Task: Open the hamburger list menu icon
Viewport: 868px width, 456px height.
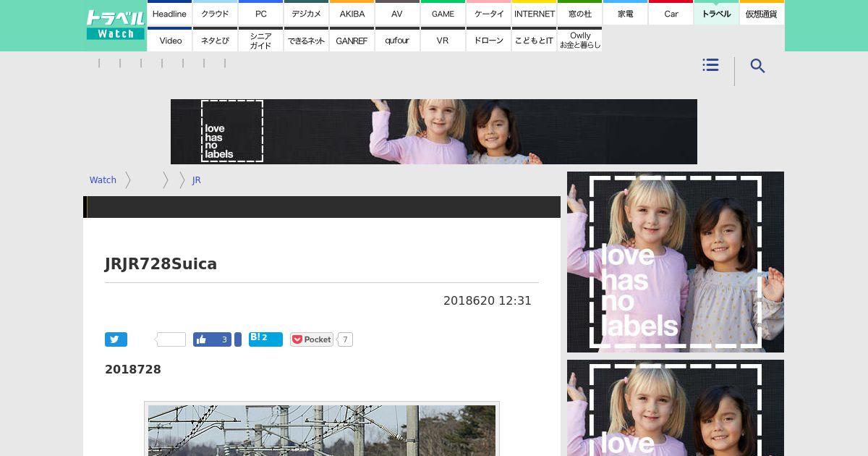Action: (710, 65)
